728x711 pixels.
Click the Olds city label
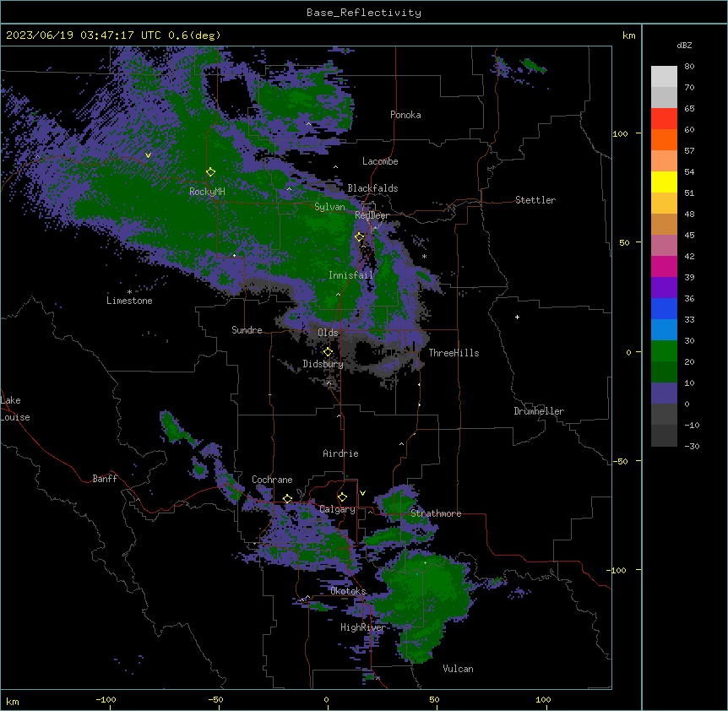(x=328, y=333)
